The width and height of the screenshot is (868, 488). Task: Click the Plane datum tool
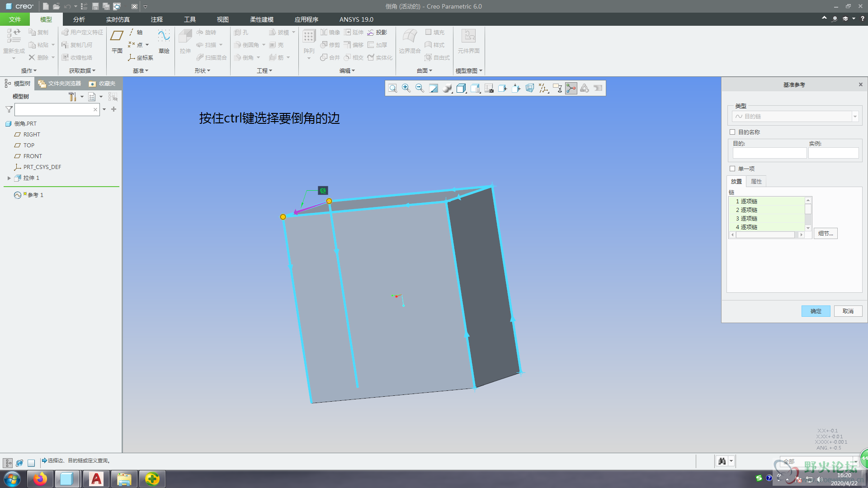(117, 41)
